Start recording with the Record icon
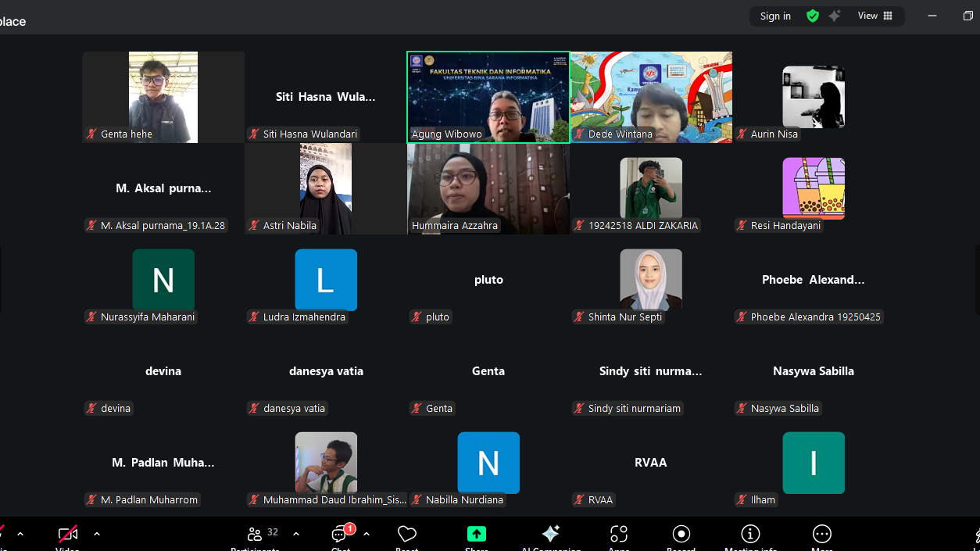The image size is (980, 551). coord(681,535)
